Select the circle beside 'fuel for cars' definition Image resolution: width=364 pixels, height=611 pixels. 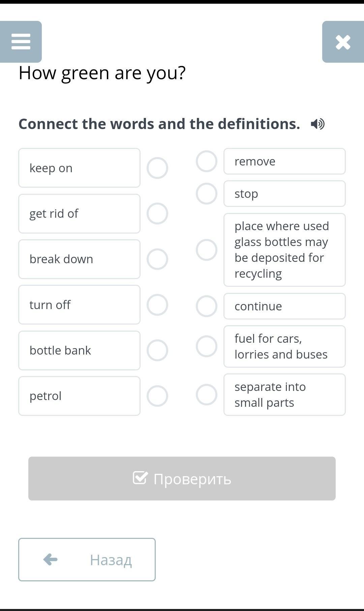(207, 346)
